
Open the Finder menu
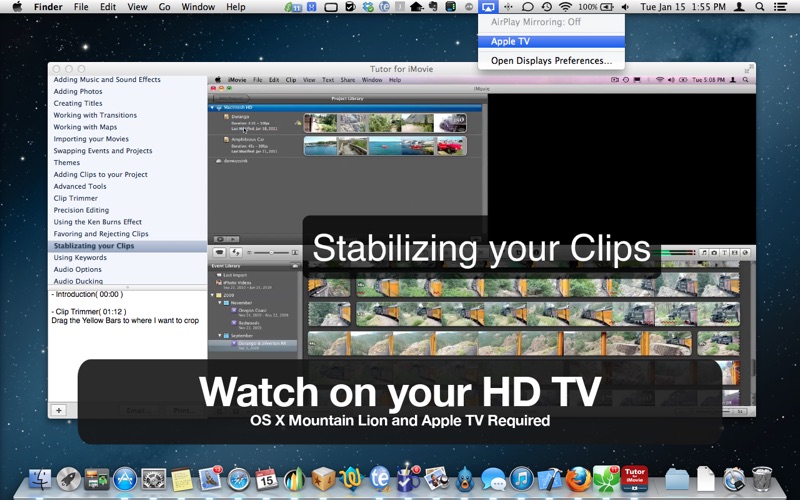click(48, 7)
